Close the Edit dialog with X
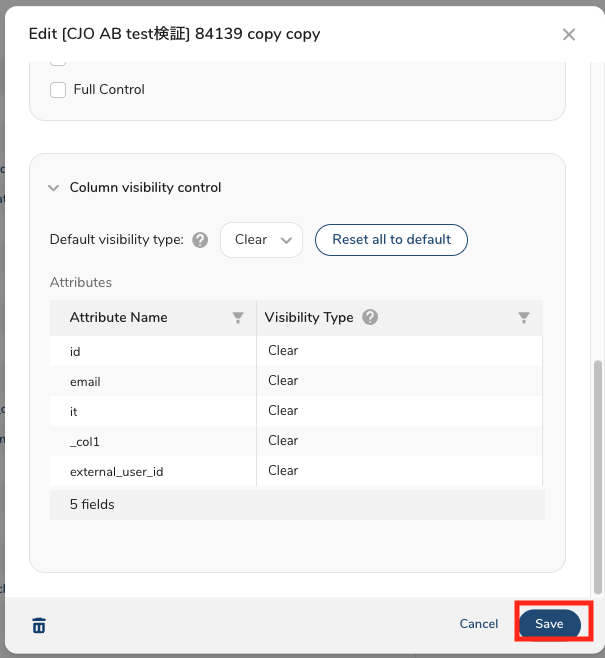The width and height of the screenshot is (605, 658). [x=569, y=35]
